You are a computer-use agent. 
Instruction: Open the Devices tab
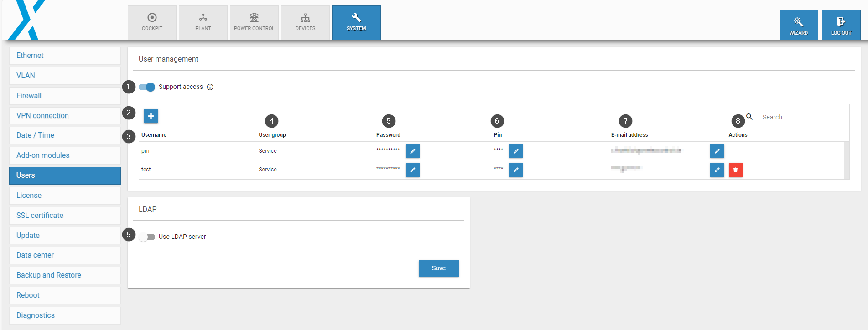tap(305, 22)
